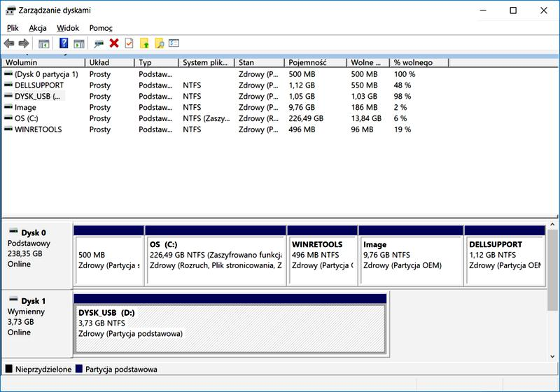Open the Widok menu

[x=68, y=28]
